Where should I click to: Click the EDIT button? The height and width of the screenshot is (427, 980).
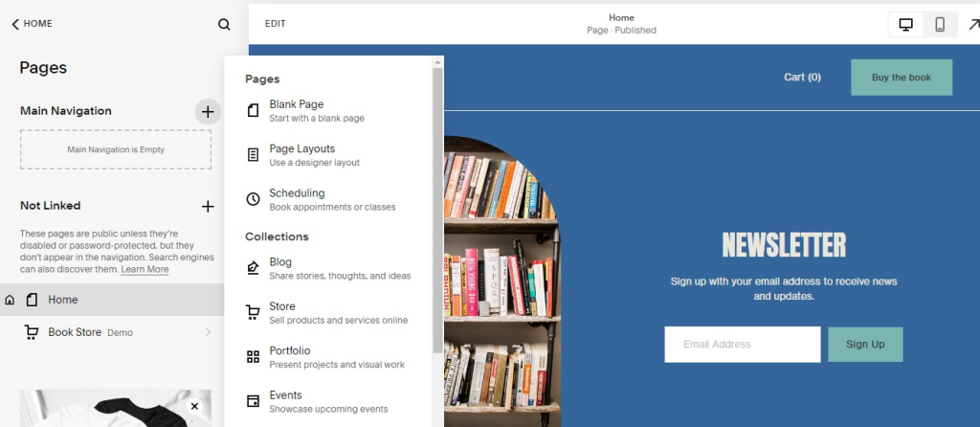click(275, 24)
